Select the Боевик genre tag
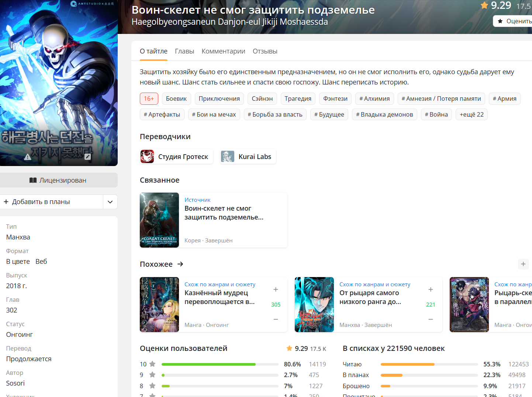Viewport: 532px width, 397px height. (176, 99)
